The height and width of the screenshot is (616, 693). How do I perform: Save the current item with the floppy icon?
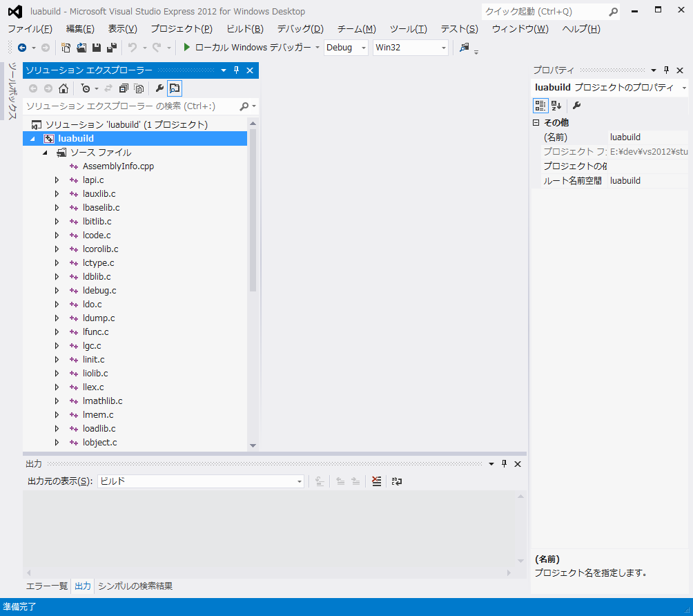(97, 48)
